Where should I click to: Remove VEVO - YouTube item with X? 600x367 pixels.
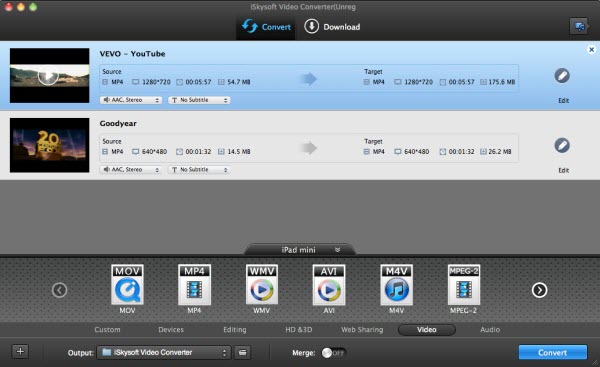591,49
